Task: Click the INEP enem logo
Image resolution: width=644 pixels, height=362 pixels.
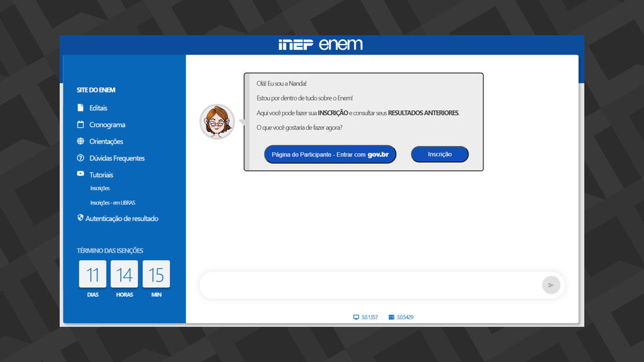Action: (x=322, y=44)
